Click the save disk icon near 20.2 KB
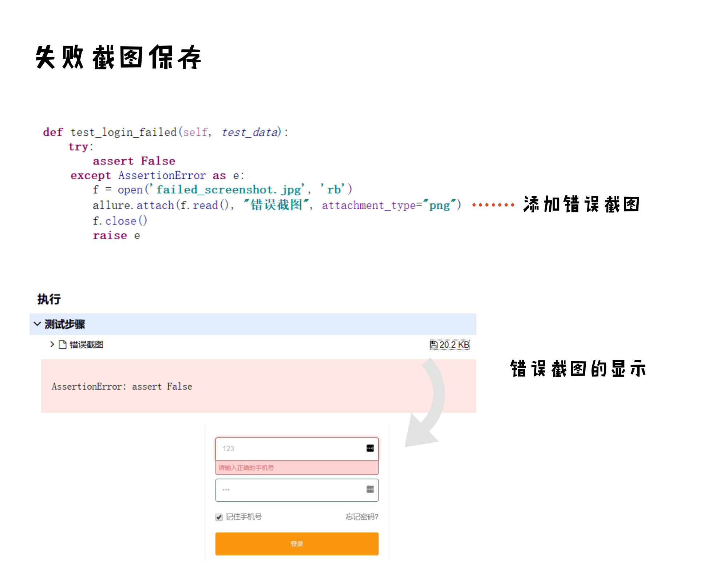Viewport: 728px width, 582px height. (x=434, y=344)
